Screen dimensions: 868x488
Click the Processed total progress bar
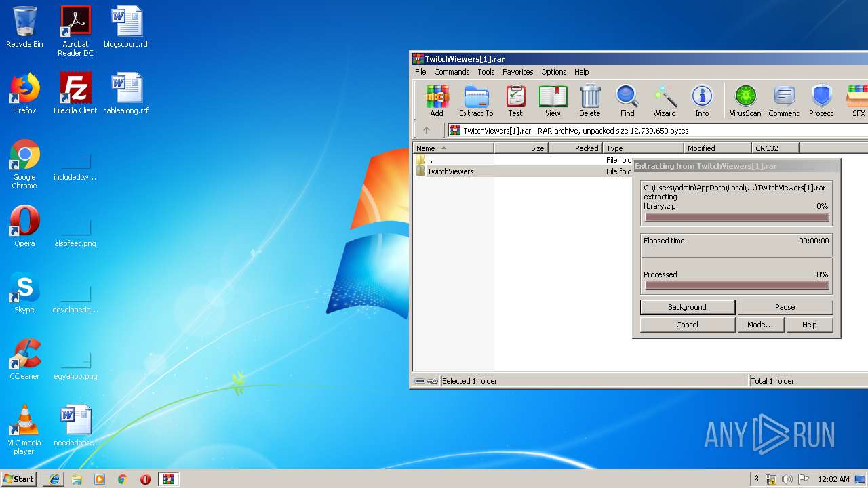coord(736,286)
